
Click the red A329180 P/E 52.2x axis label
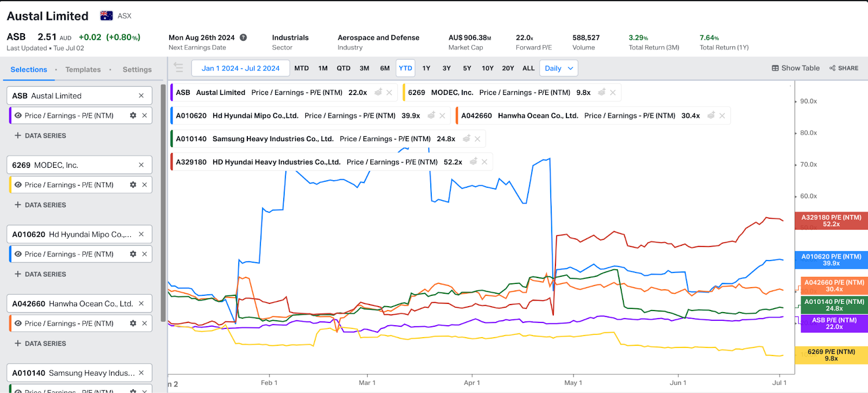831,220
